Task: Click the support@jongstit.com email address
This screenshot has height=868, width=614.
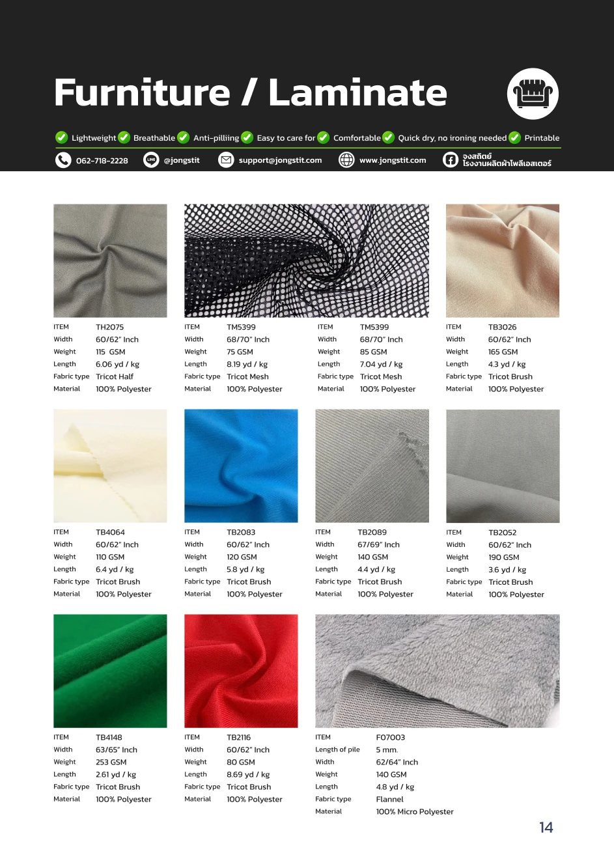Action: pyautogui.click(x=280, y=160)
